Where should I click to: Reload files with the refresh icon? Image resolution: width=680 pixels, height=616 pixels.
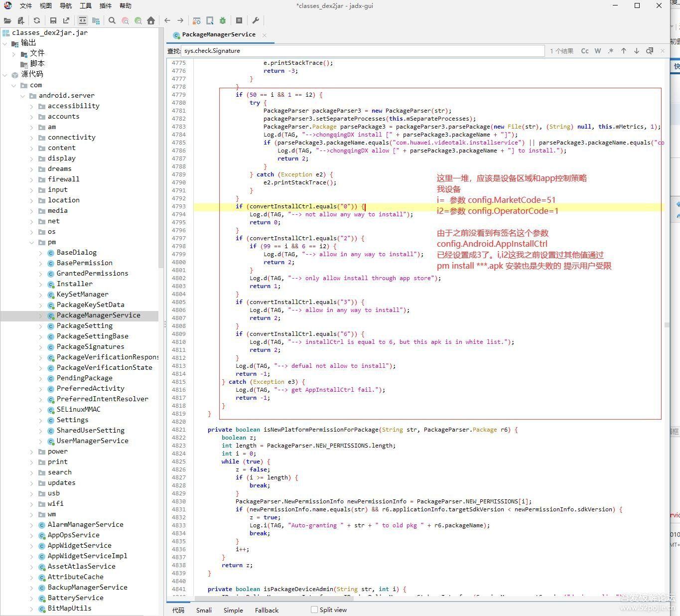click(37, 20)
